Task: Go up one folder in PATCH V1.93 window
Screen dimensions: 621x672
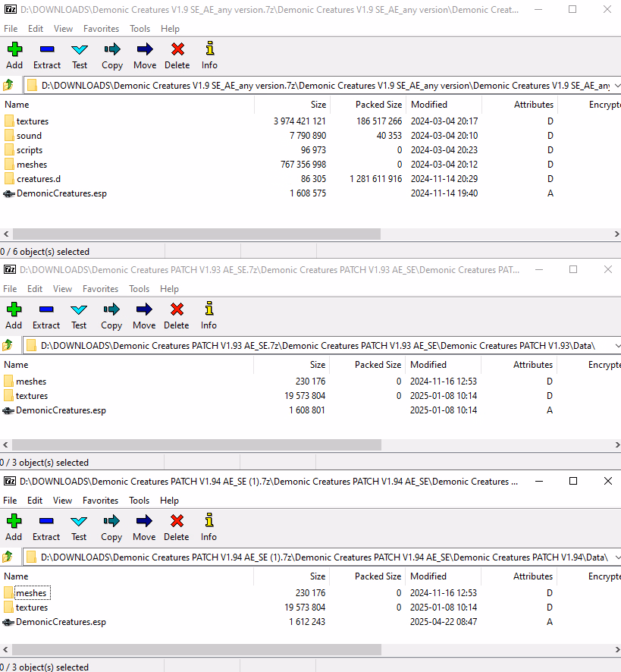Action: [8, 345]
